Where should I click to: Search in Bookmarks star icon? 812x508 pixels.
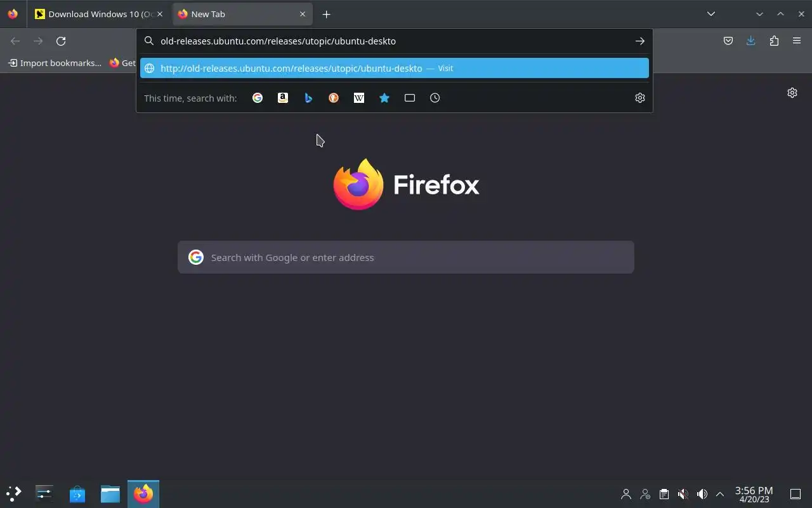(x=384, y=98)
